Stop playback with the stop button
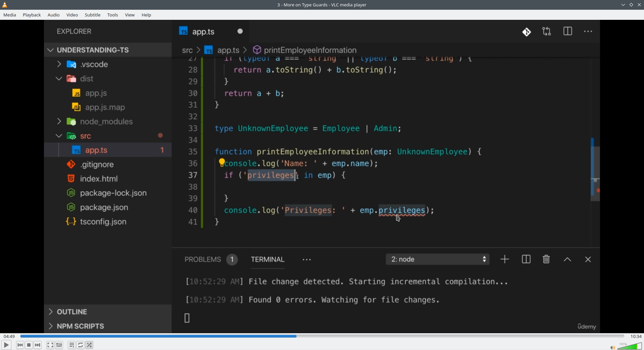 pyautogui.click(x=29, y=345)
